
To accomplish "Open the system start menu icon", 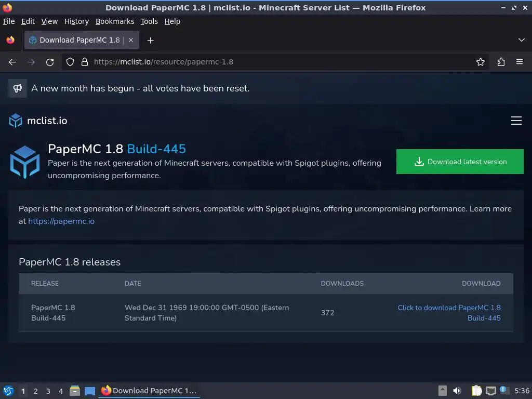I will coord(8,391).
